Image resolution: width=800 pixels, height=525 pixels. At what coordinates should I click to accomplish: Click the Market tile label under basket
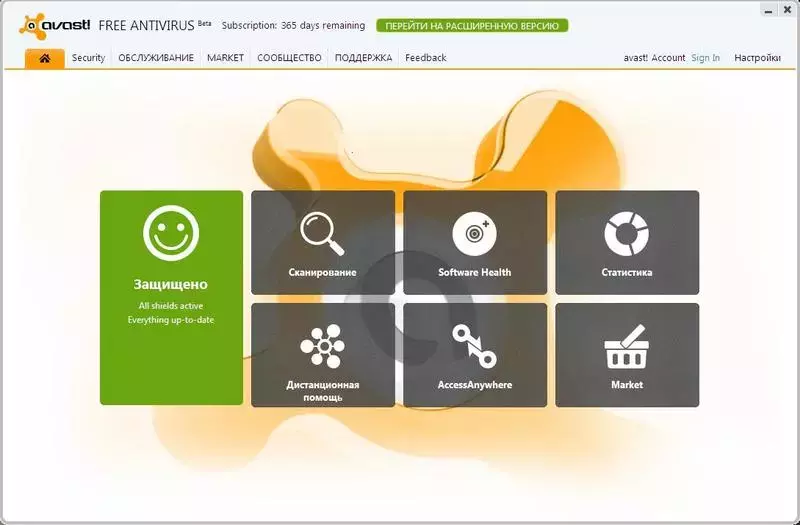point(627,385)
